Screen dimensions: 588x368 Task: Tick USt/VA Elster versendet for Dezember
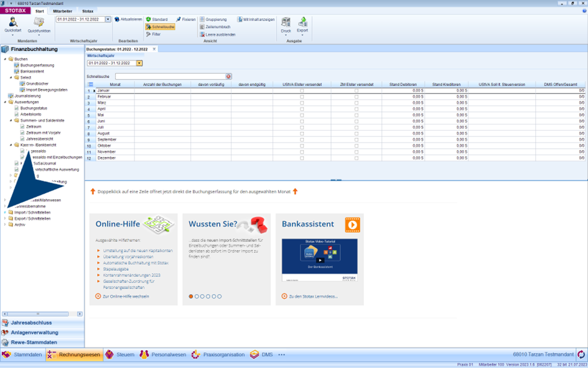[302, 158]
